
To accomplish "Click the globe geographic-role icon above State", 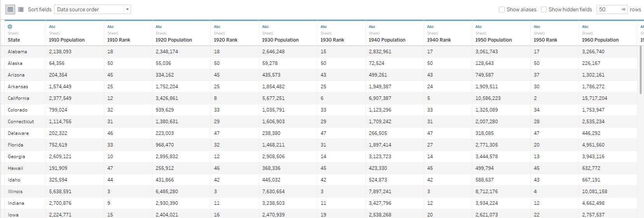I will pos(10,27).
